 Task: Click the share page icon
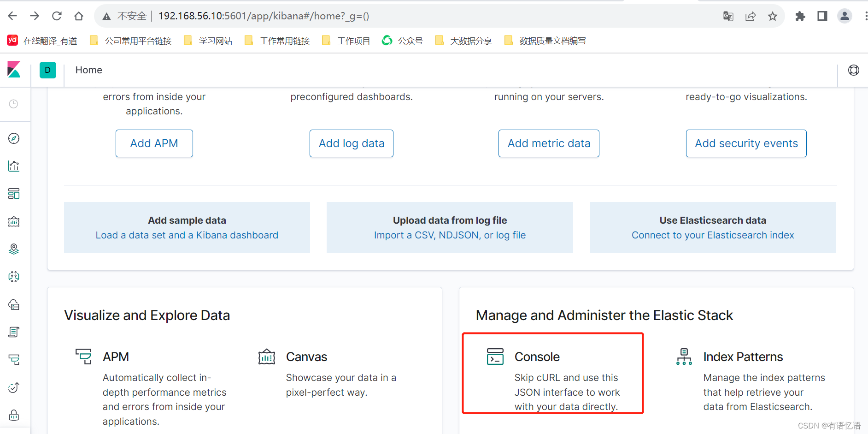tap(751, 16)
